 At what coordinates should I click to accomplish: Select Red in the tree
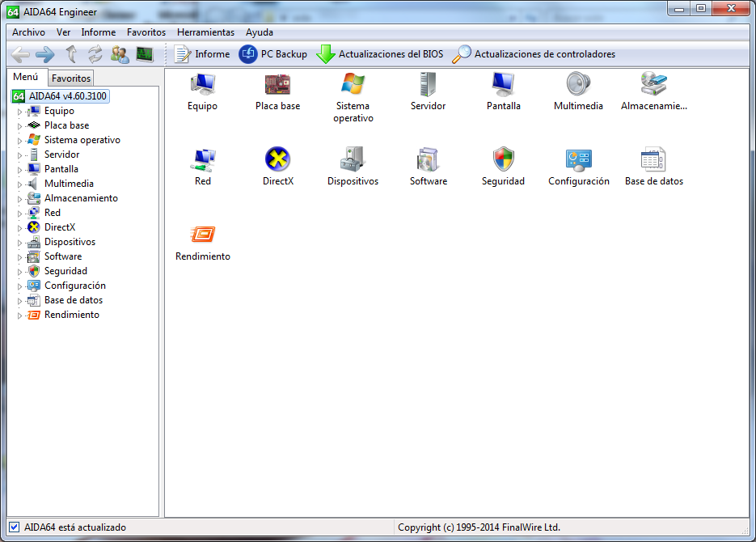pos(52,213)
